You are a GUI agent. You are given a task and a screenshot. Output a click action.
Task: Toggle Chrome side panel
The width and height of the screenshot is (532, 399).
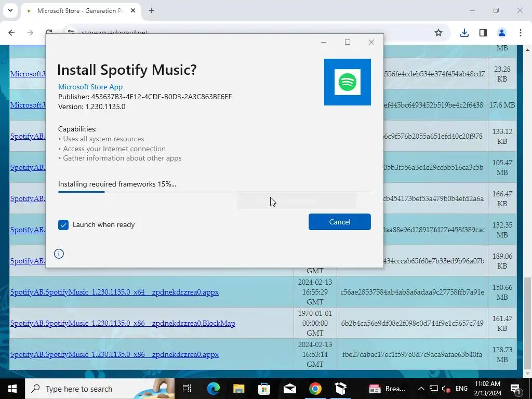click(483, 33)
